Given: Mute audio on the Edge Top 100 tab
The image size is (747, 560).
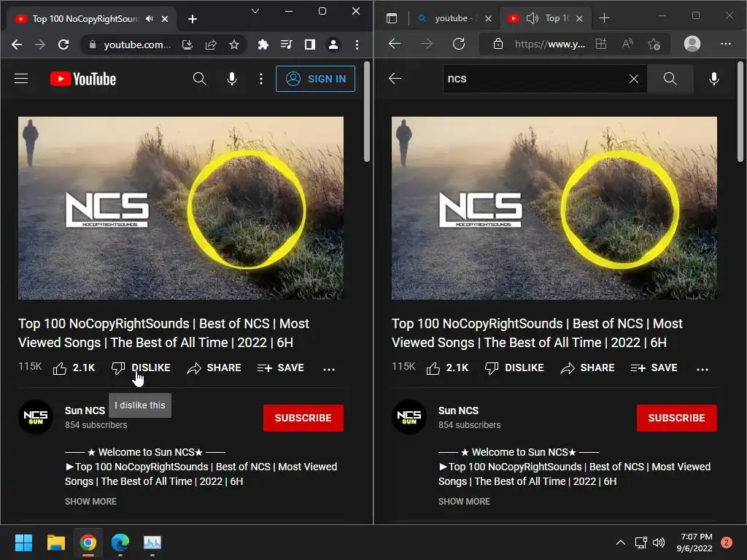Looking at the screenshot, I should 532,18.
